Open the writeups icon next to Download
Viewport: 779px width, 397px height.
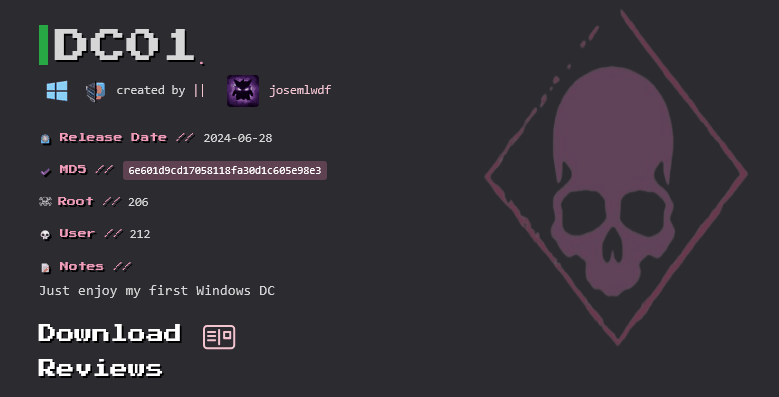(x=219, y=337)
